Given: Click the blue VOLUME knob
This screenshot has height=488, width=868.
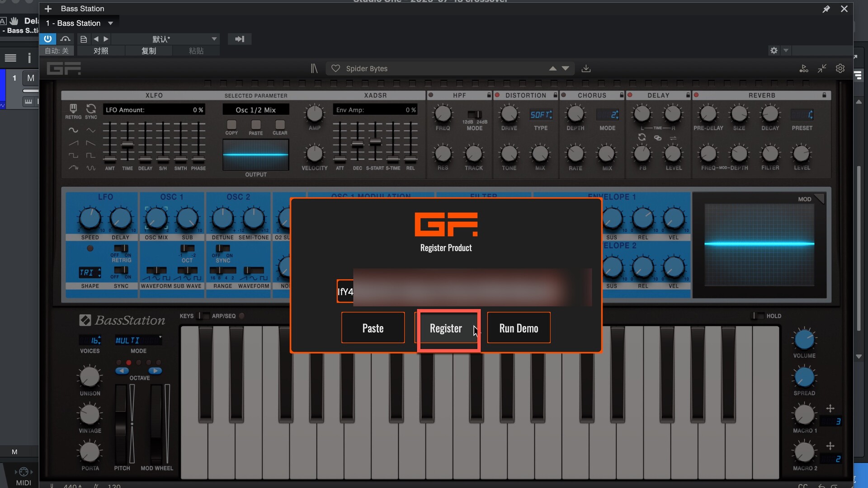Looking at the screenshot, I should (804, 340).
